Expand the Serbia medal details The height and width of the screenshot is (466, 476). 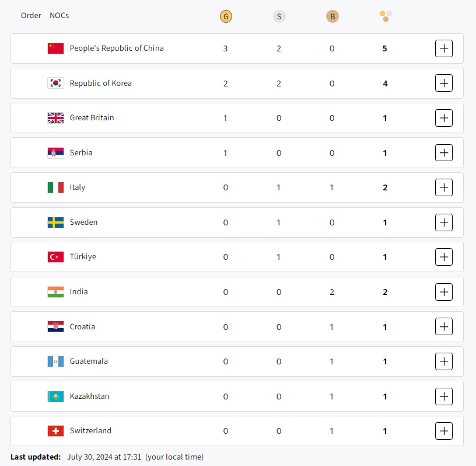point(444,153)
